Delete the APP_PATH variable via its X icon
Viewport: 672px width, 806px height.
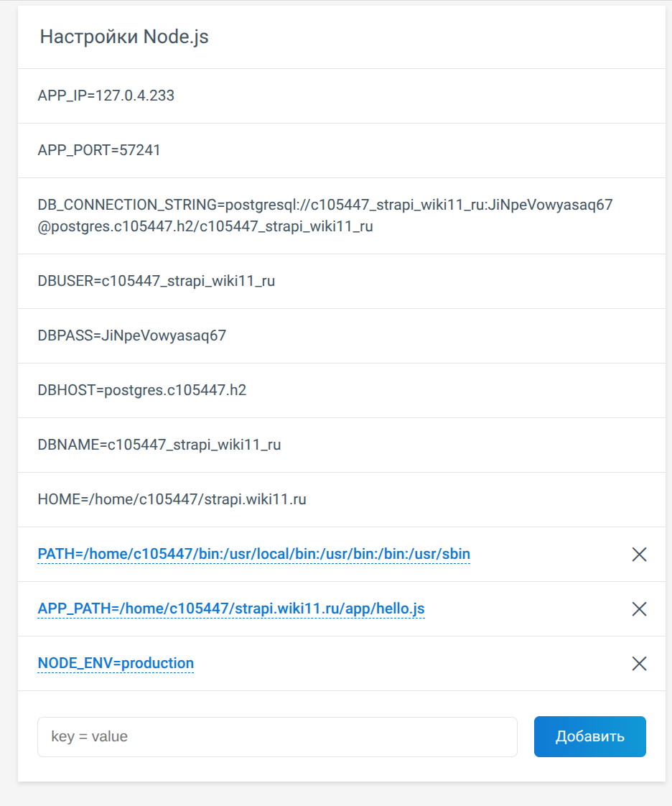coord(639,608)
